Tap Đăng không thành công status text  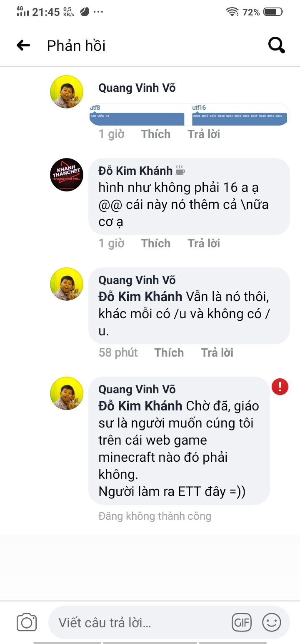point(155,516)
